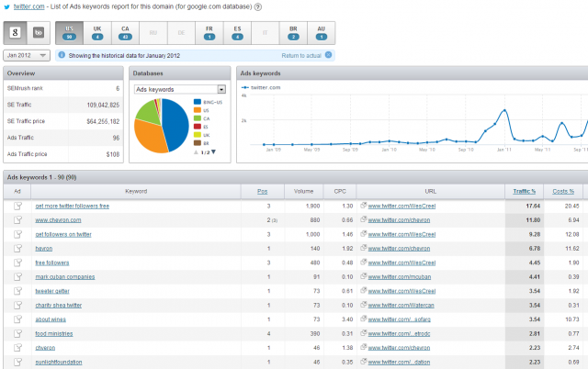Click ad icon in 'about wines' row
The image size is (588, 369).
(17, 319)
